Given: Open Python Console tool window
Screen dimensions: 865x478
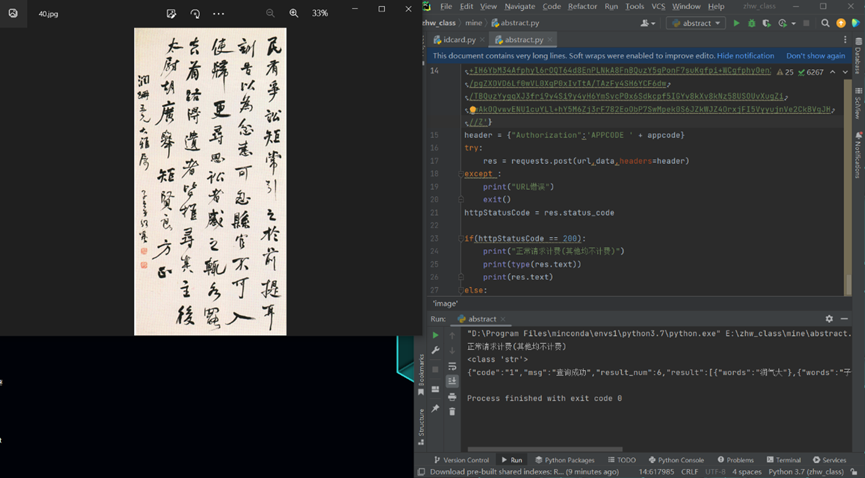Looking at the screenshot, I should (x=676, y=460).
